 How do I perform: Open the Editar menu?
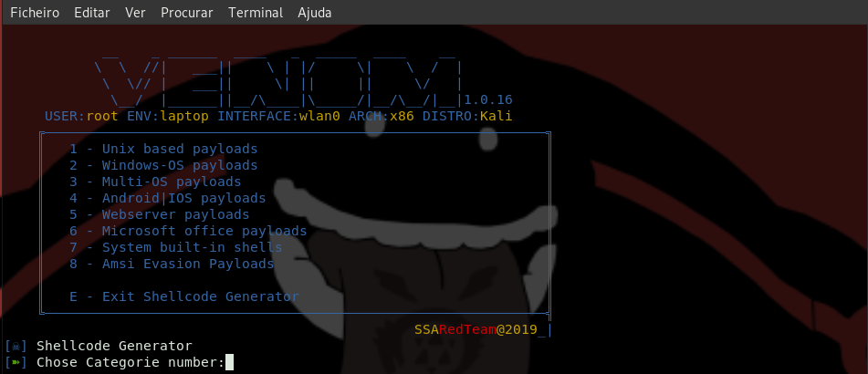coord(92,13)
